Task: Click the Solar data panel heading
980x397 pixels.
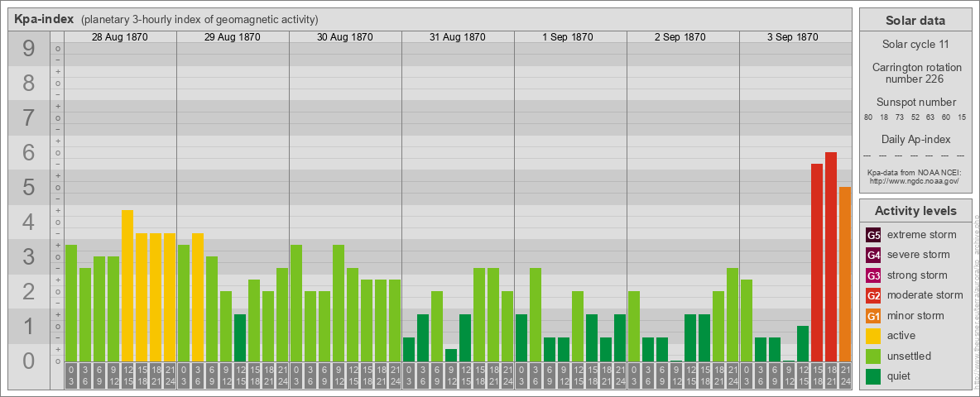Action: coord(915,21)
